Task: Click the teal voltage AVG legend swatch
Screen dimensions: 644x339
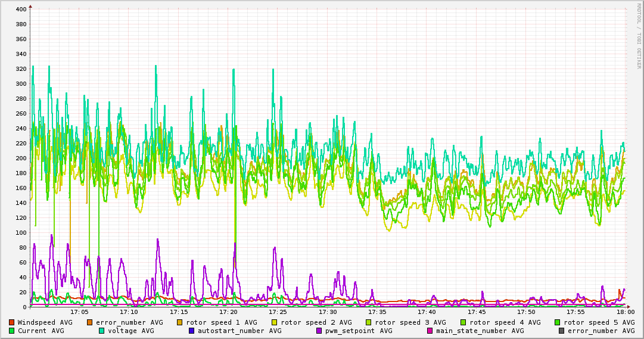Action: click(x=102, y=331)
